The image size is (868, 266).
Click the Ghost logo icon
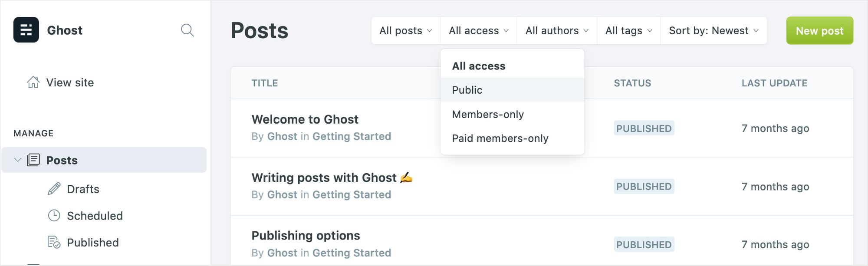[26, 30]
